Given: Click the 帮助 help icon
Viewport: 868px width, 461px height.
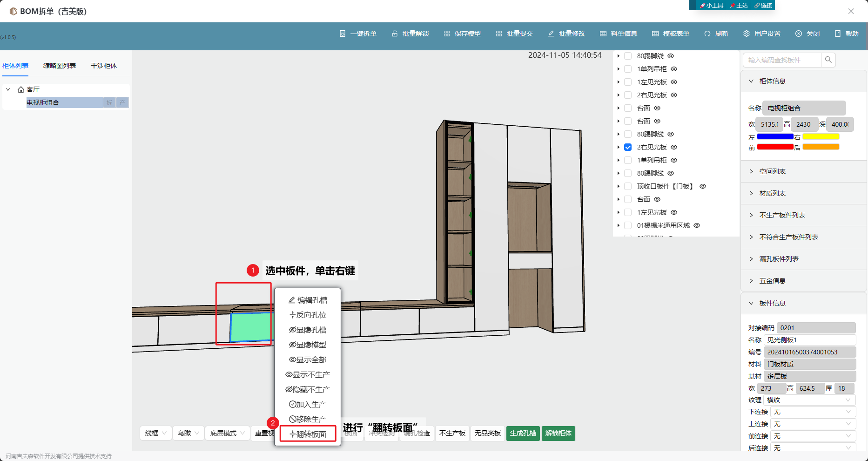Looking at the screenshot, I should pos(838,34).
